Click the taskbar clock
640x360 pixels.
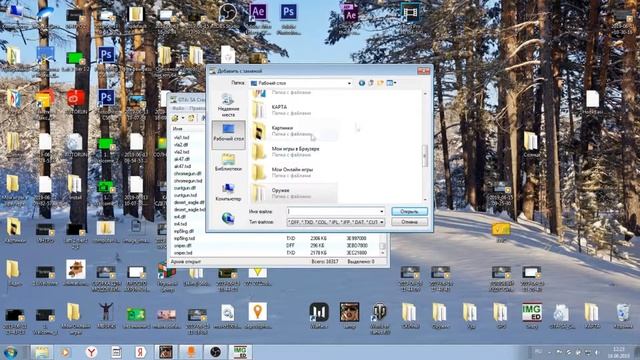coord(619,352)
